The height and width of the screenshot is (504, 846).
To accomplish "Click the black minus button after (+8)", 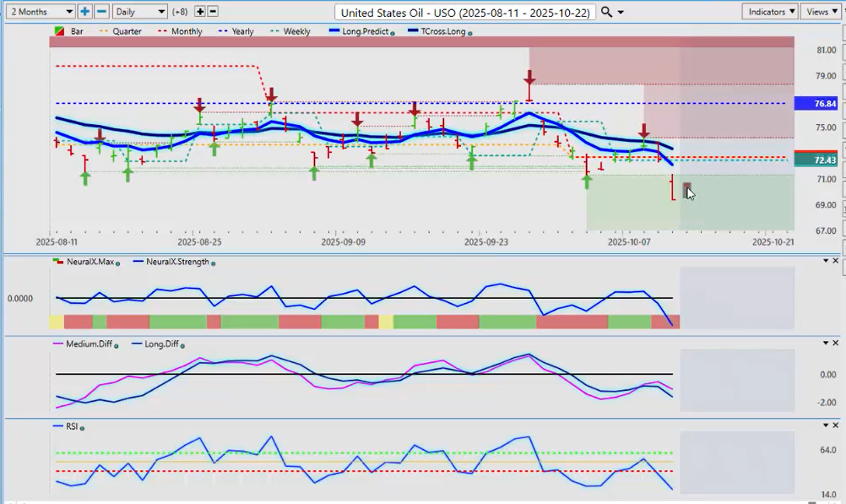I will tap(213, 12).
